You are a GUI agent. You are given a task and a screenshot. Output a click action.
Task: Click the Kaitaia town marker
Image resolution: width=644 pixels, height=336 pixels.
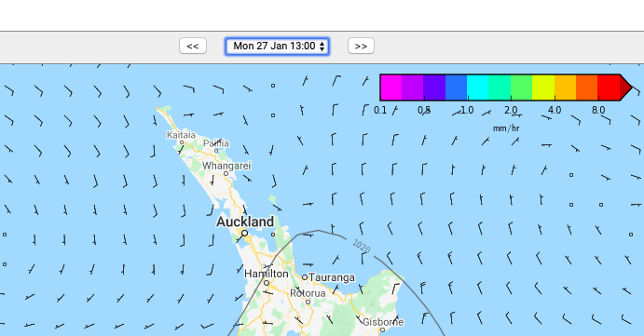click(182, 142)
